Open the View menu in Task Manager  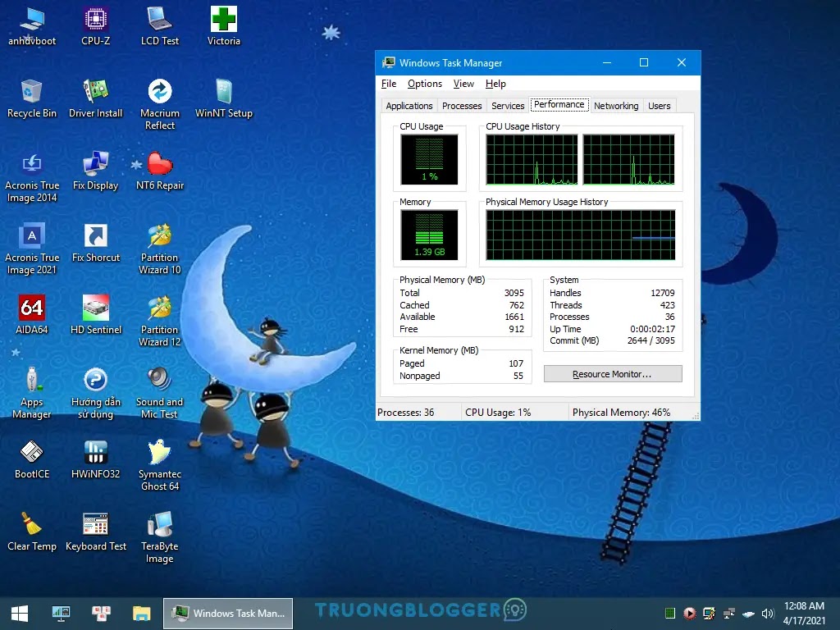pyautogui.click(x=463, y=84)
